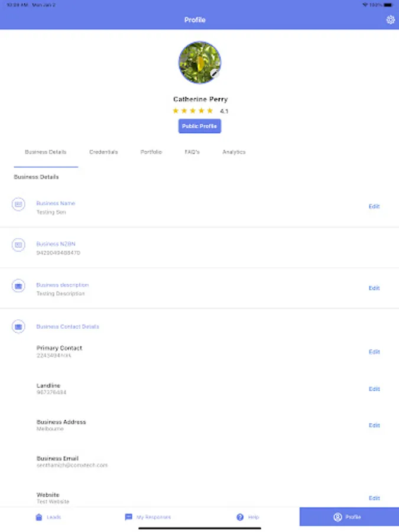Edit the Business Name
The width and height of the screenshot is (399, 532).
coord(374,206)
